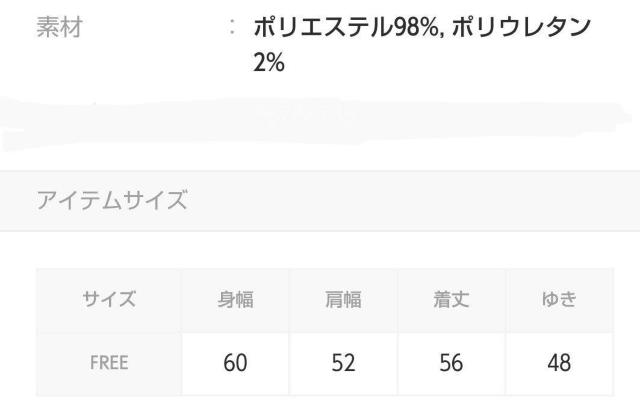This screenshot has width=640, height=400.
Task: Click the 身幅 value 60
Action: pos(235,362)
